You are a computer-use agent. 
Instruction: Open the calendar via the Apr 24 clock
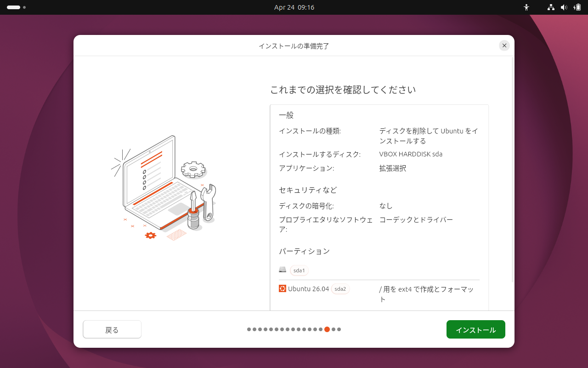pyautogui.click(x=294, y=7)
